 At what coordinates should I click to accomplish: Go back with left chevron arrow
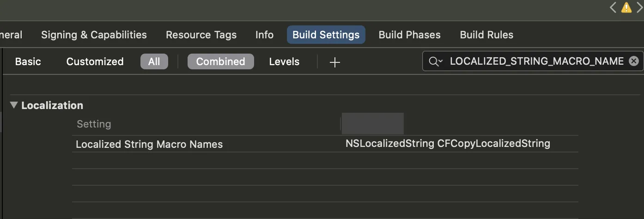613,7
